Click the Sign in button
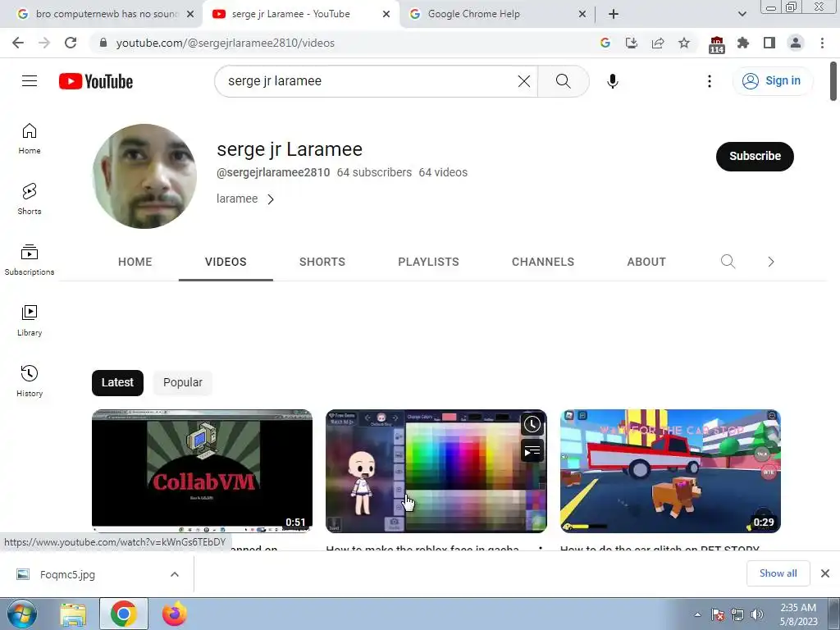The width and height of the screenshot is (840, 630). (773, 81)
